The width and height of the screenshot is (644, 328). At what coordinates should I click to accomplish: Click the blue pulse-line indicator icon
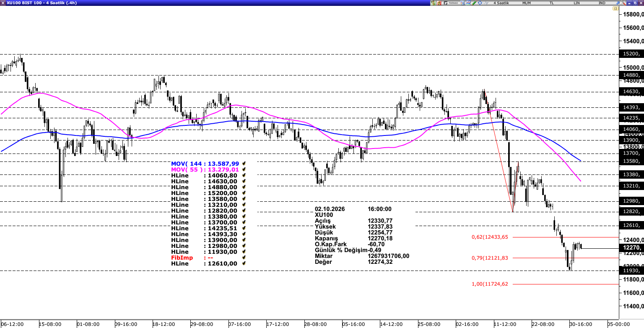click(486, 3)
